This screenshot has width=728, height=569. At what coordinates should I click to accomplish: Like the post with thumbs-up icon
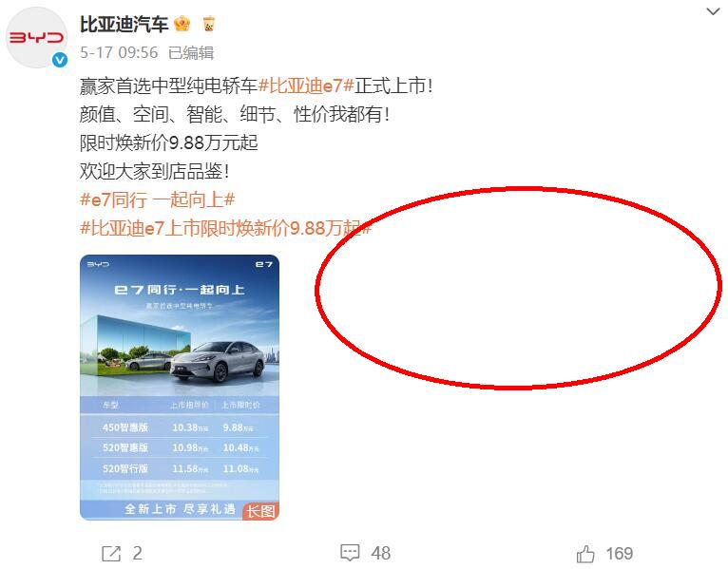585,553
